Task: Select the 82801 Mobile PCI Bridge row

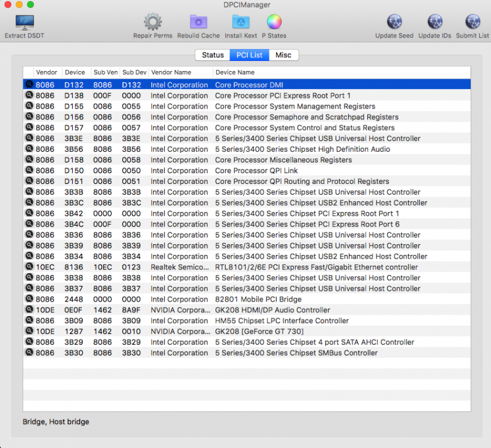Action: click(247, 299)
